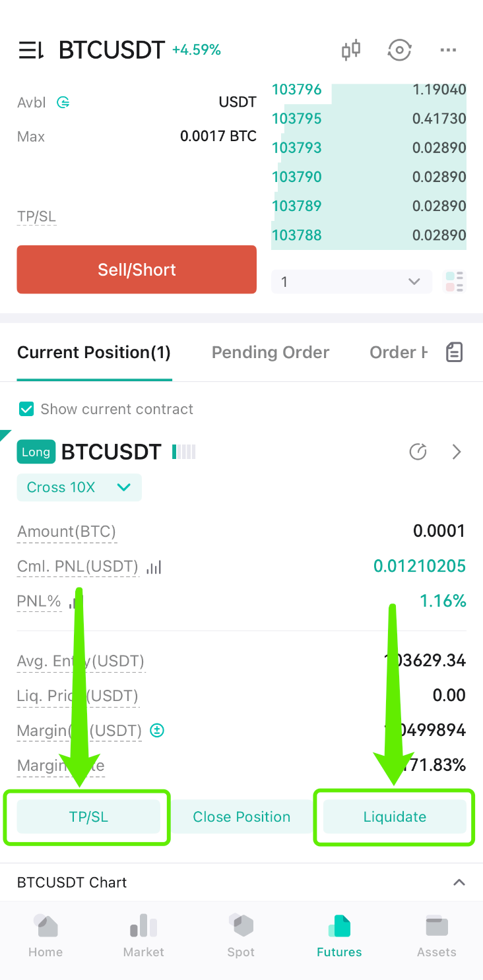483x980 pixels.
Task: Open the trading pair list menu icon
Action: point(31,50)
